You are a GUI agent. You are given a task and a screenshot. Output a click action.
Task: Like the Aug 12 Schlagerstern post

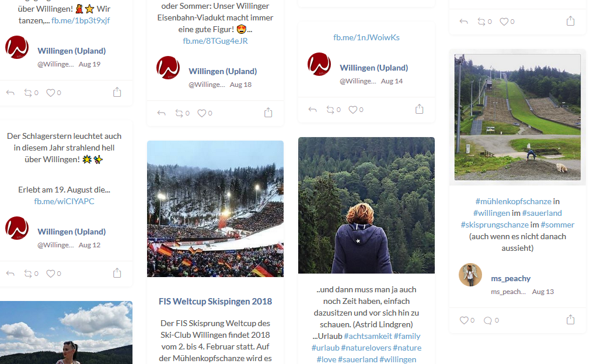coord(50,273)
